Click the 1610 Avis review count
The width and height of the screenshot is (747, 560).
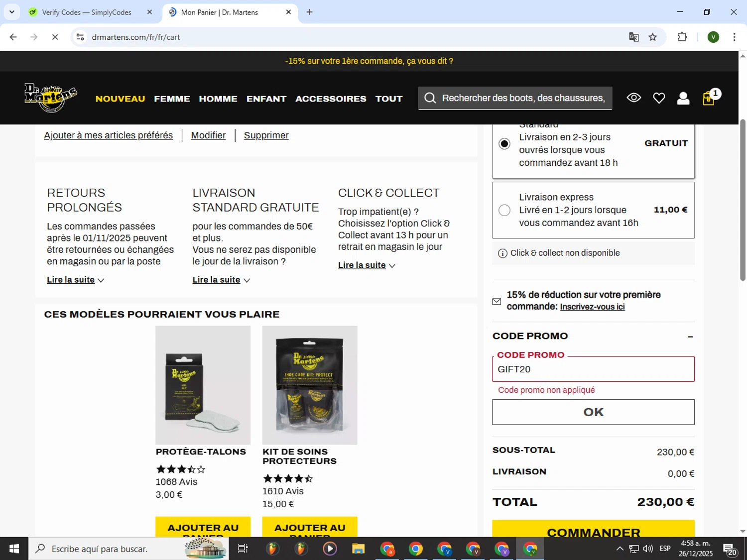coord(283,491)
